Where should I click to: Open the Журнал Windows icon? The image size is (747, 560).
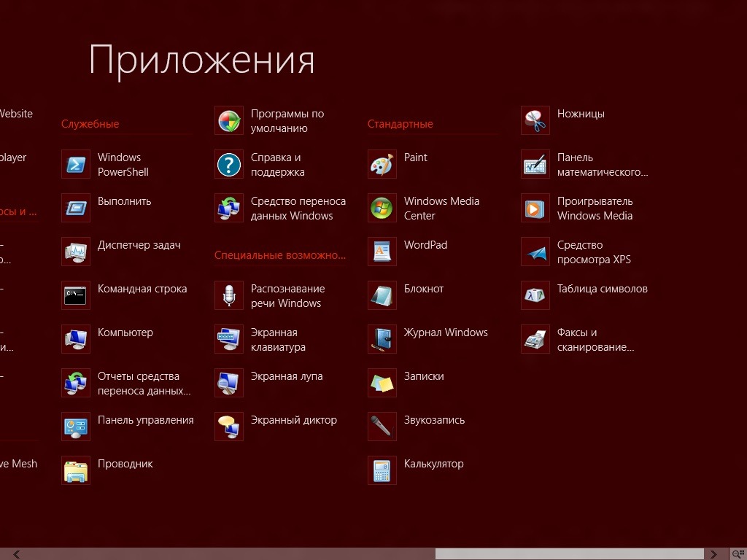(x=382, y=340)
